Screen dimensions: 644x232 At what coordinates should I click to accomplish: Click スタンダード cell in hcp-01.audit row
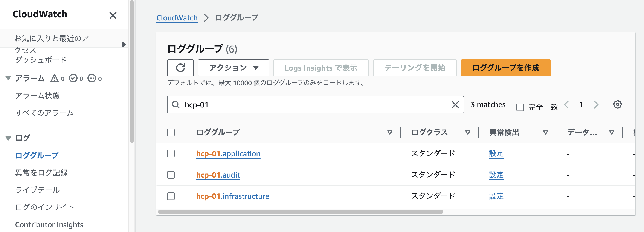433,175
